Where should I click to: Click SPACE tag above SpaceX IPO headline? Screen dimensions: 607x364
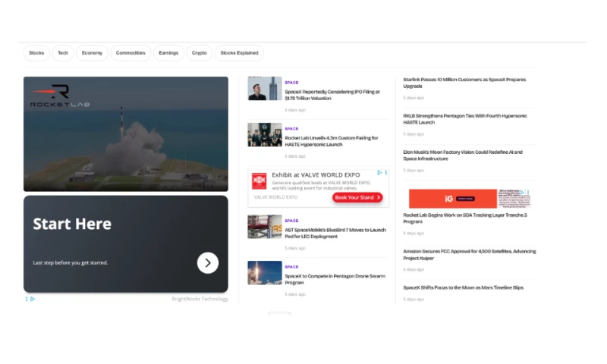tap(291, 83)
